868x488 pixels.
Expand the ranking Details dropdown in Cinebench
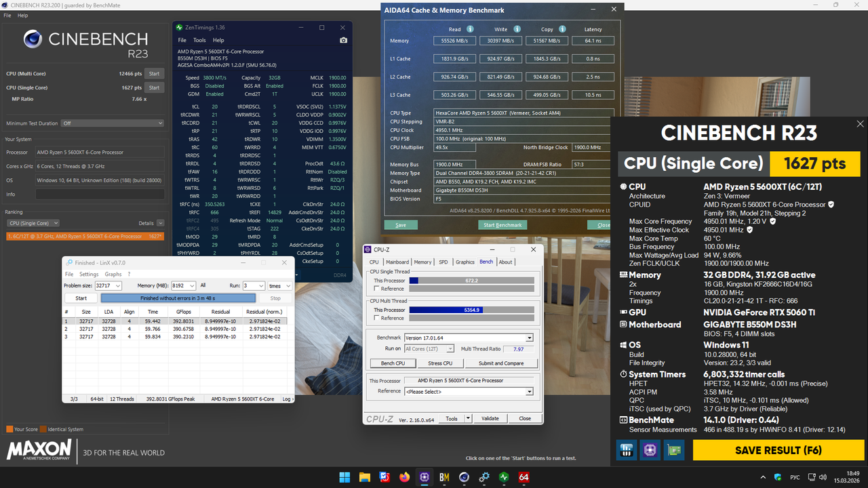160,223
